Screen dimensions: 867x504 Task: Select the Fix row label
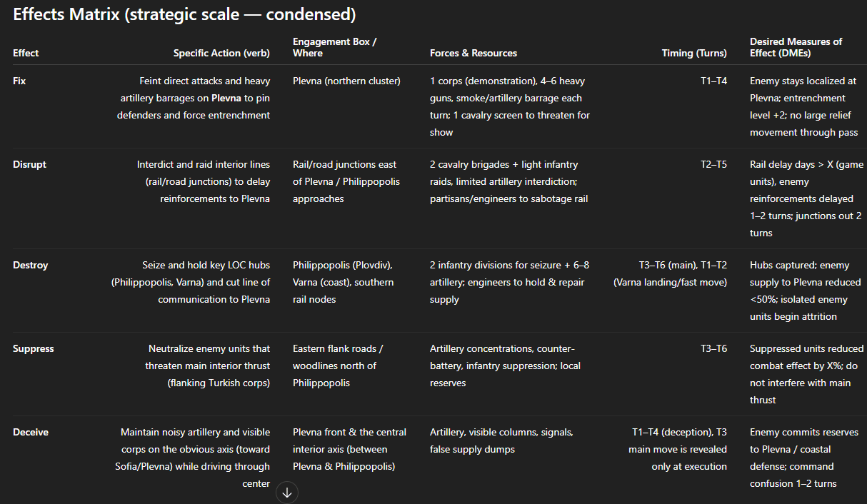19,81
